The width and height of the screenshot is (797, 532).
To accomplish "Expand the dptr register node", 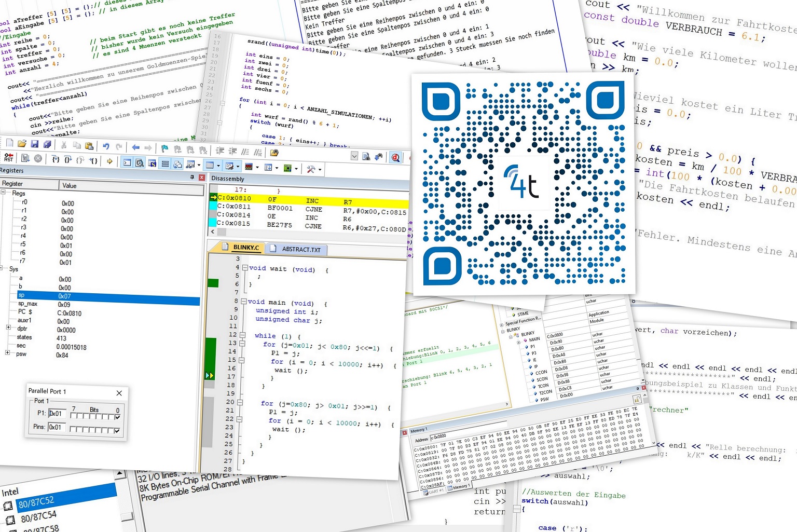I will (8, 328).
